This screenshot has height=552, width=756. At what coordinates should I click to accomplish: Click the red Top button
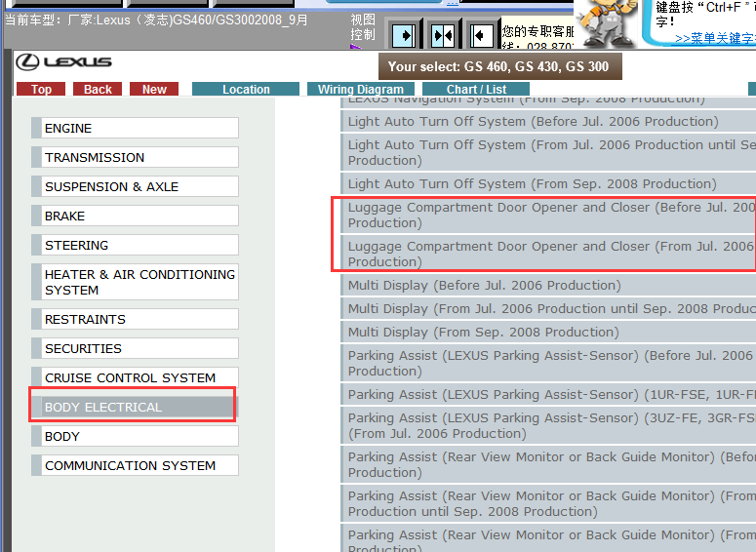(41, 89)
